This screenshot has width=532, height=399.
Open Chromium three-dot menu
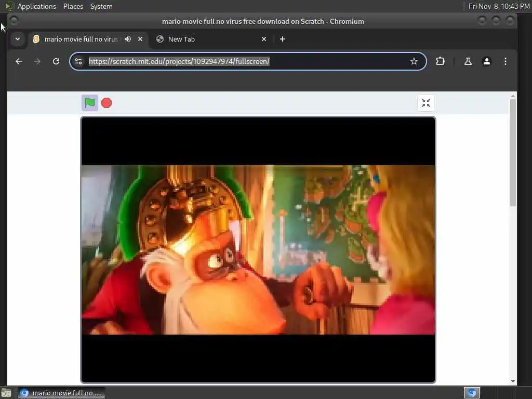click(505, 61)
